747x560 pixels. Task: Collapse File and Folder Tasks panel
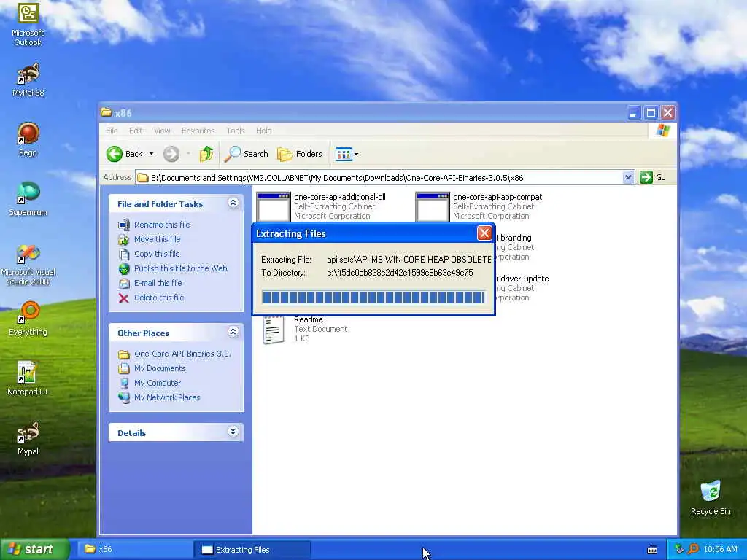point(233,203)
